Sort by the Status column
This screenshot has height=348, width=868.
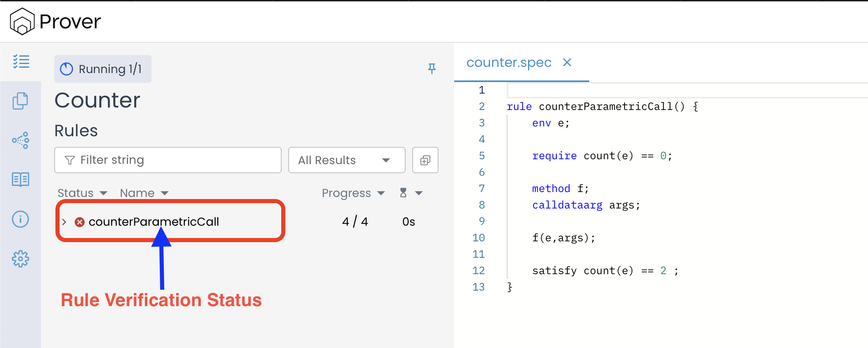pyautogui.click(x=82, y=193)
